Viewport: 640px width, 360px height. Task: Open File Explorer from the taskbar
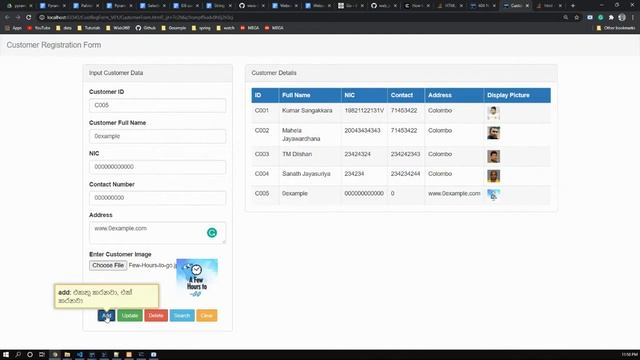(67, 355)
